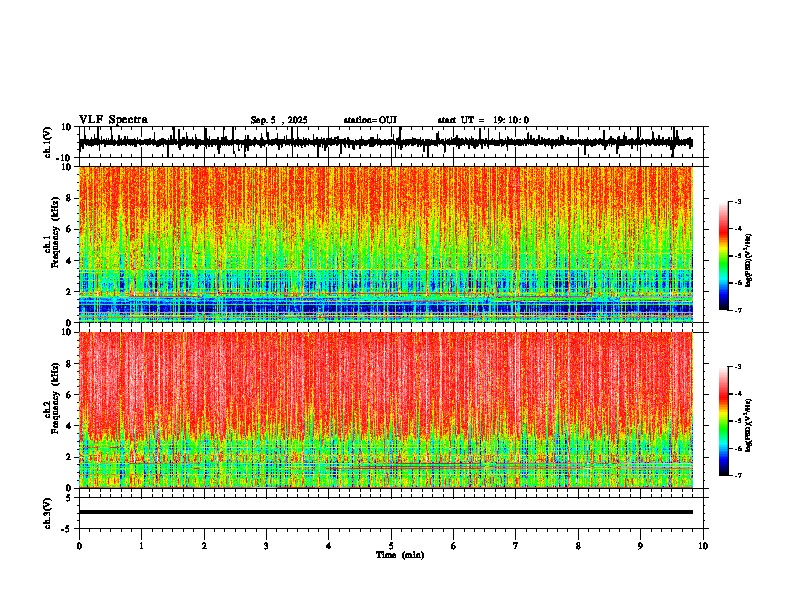Click the ch.2 spectrogram panel
792x612 pixels.
click(386, 410)
